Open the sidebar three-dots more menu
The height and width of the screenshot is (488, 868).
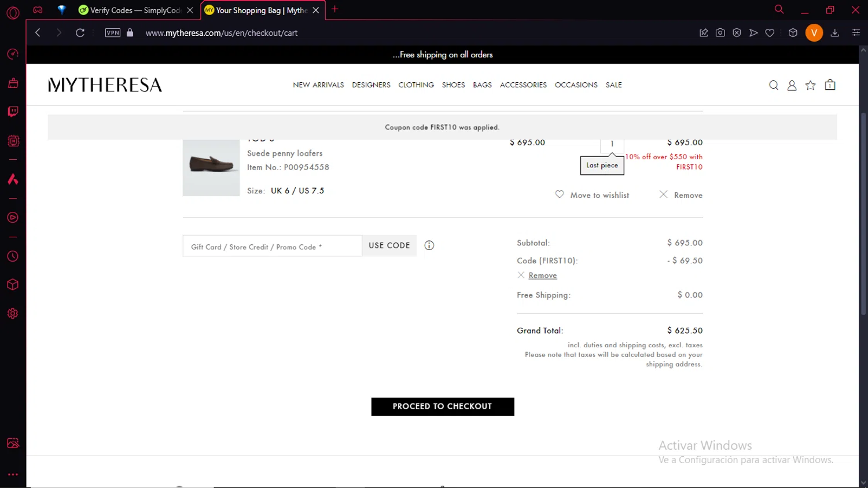click(x=13, y=474)
